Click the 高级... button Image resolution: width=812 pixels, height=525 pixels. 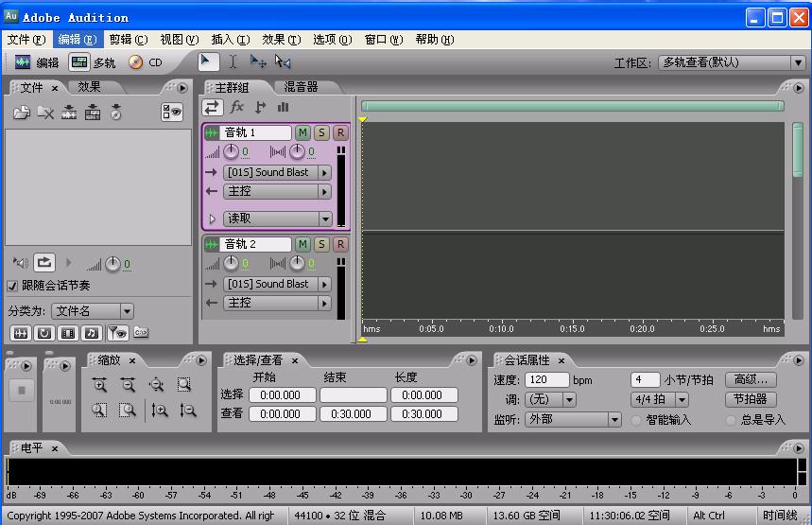[x=751, y=379]
